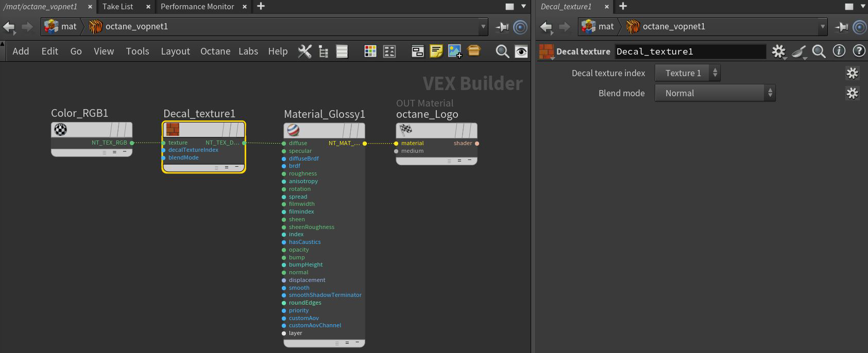Click the magnifier find node icon
This screenshot has height=353, width=868.
coord(502,51)
